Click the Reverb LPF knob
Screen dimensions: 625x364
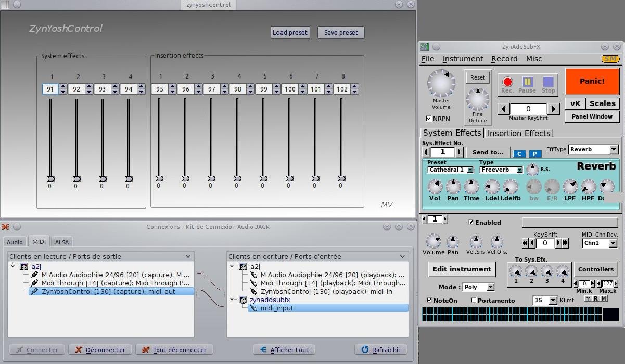[x=570, y=186]
